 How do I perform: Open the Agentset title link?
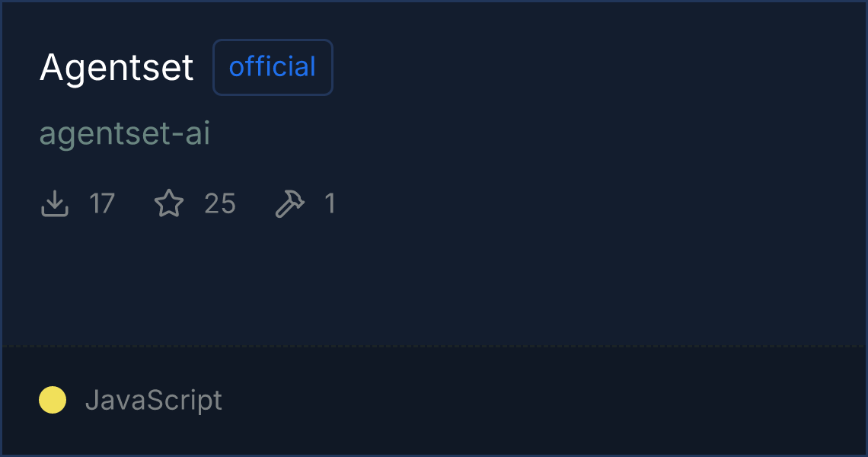tap(116, 68)
